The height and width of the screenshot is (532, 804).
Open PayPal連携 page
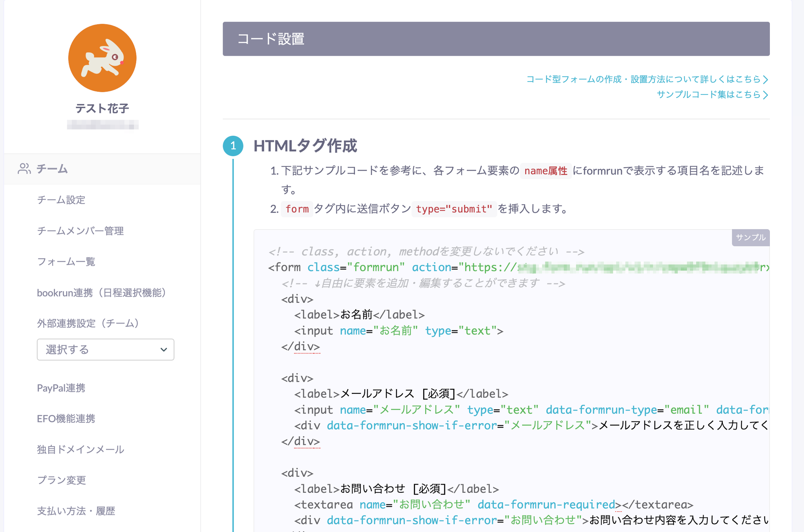61,388
